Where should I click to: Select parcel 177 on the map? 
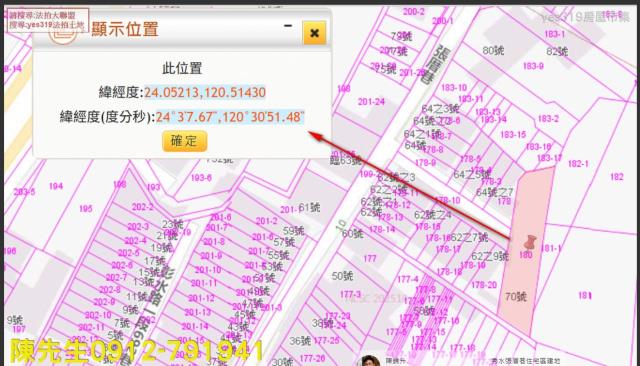[370, 258]
